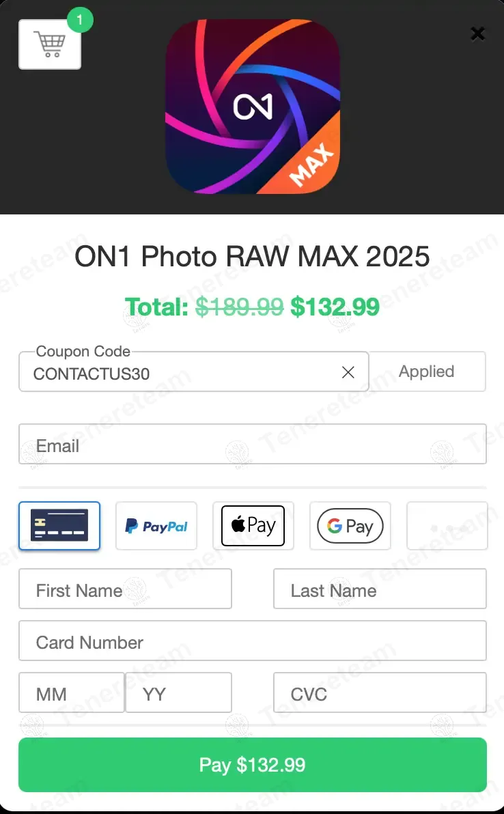Click the ON1 Photo RAW MAX logo
The height and width of the screenshot is (814, 504).
pyautogui.click(x=253, y=107)
